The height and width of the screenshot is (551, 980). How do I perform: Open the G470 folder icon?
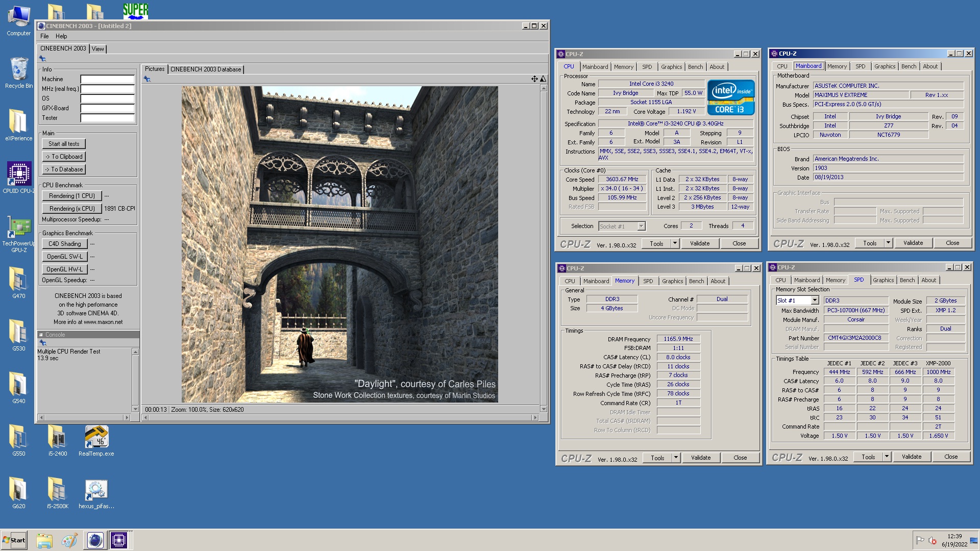[18, 282]
